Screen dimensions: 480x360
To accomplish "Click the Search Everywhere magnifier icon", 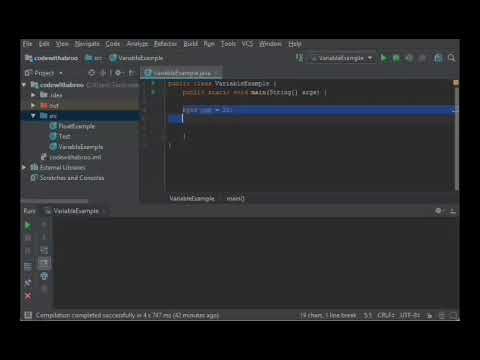I will point(452,58).
